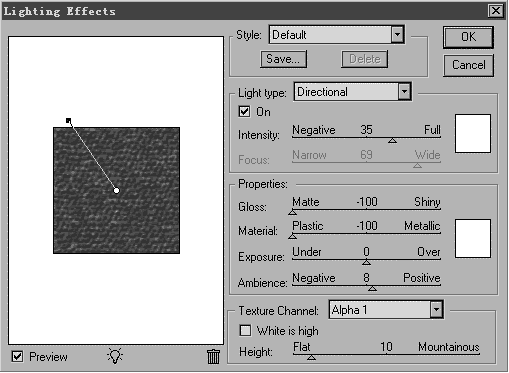Click the Mountainous label on the Height slider
The width and height of the screenshot is (509, 373).
coord(449,347)
